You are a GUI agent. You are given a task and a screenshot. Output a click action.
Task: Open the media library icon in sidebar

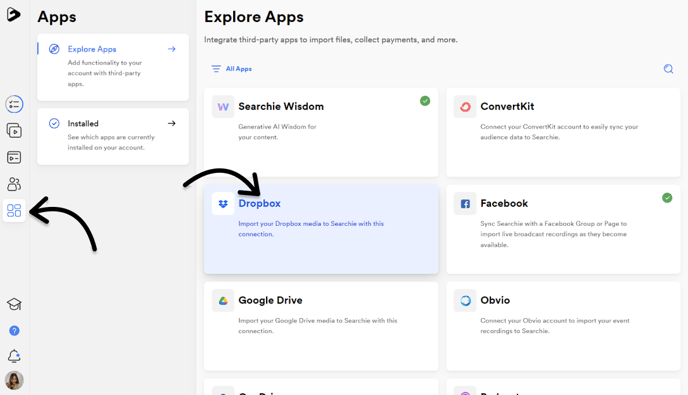pyautogui.click(x=14, y=131)
